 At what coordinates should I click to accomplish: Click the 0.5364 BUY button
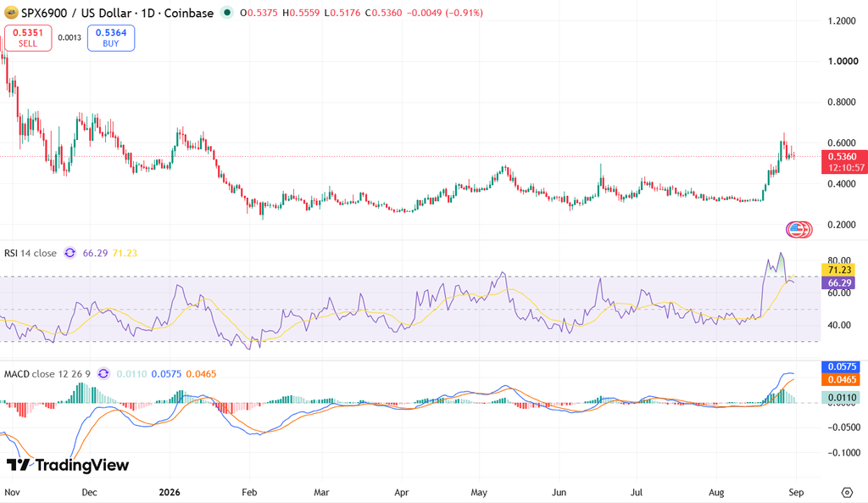tap(111, 38)
